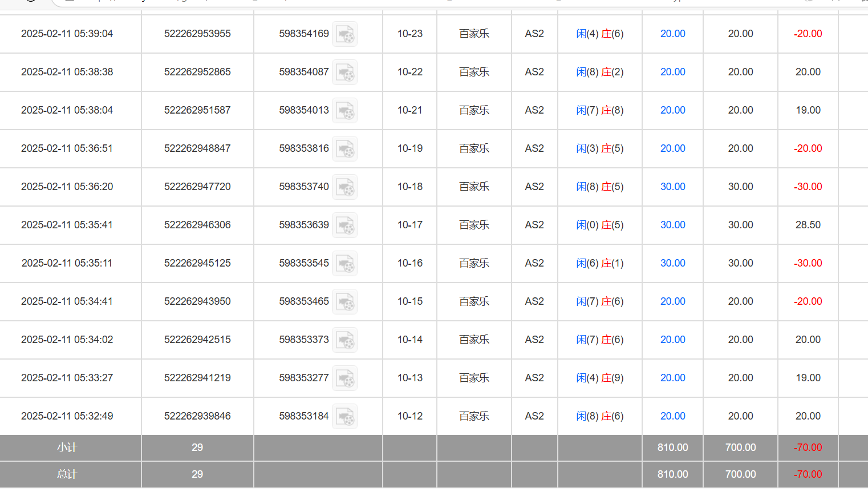
Task: Open replay icon for round 598353373
Action: (x=344, y=340)
